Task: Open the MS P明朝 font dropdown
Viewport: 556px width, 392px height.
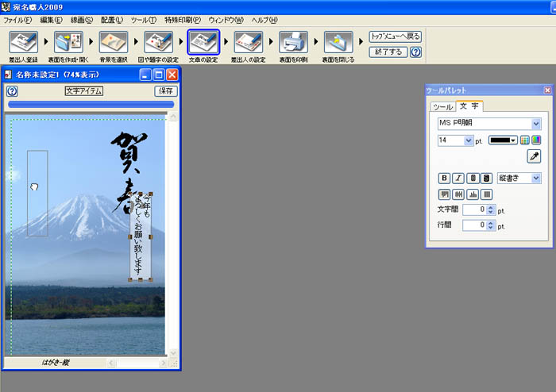Action: (x=536, y=124)
